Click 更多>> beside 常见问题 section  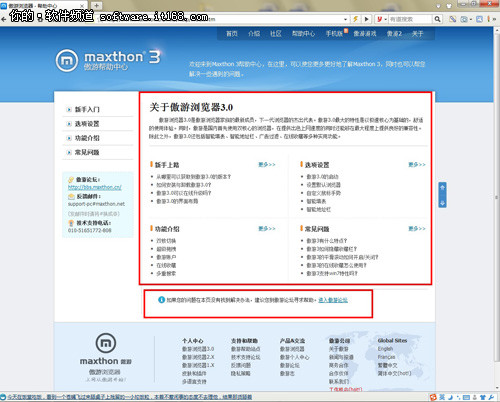pyautogui.click(x=417, y=228)
